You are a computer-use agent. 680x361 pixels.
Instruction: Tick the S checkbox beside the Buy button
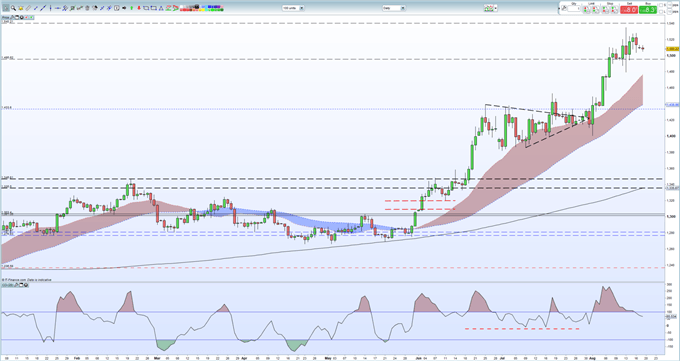(x=661, y=5)
